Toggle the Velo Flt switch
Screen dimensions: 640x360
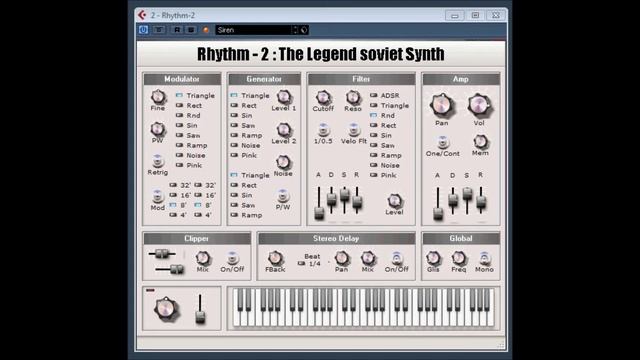click(x=353, y=130)
